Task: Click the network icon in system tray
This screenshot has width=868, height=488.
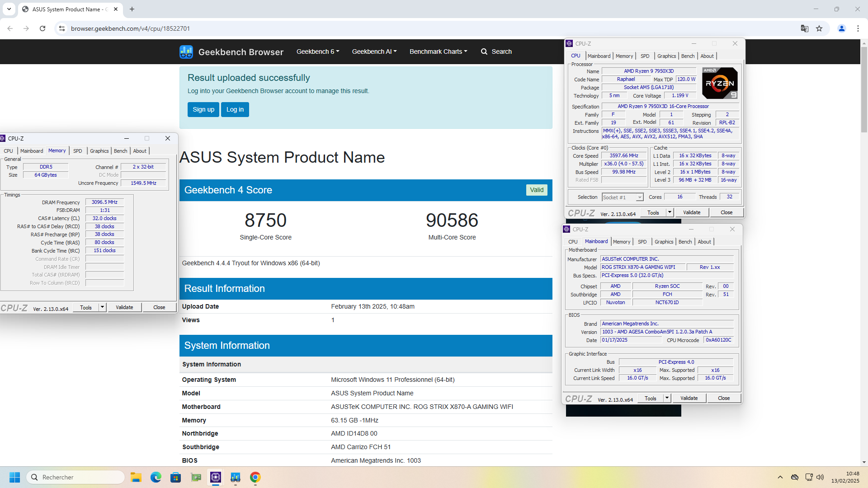Action: tap(809, 477)
